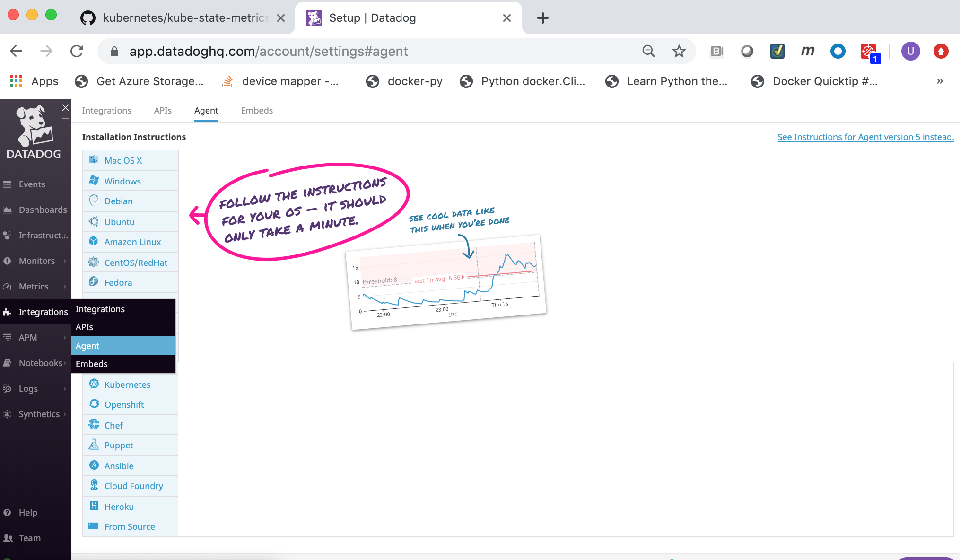Select Agent in the flyout submenu

[123, 346]
